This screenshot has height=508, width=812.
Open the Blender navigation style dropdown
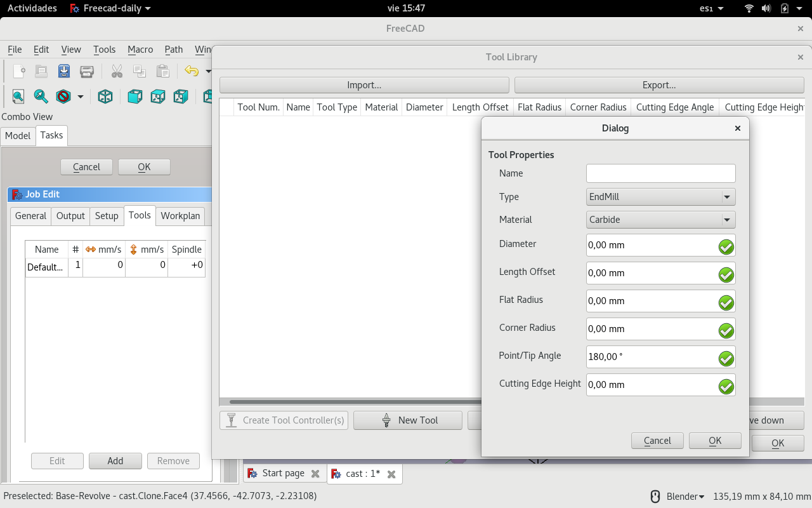[686, 496]
